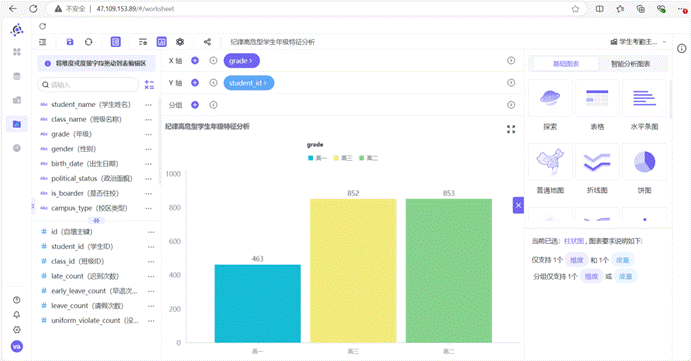Image resolution: width=691 pixels, height=361 pixels.
Task: Add a field to the Y axis
Action: (195, 83)
